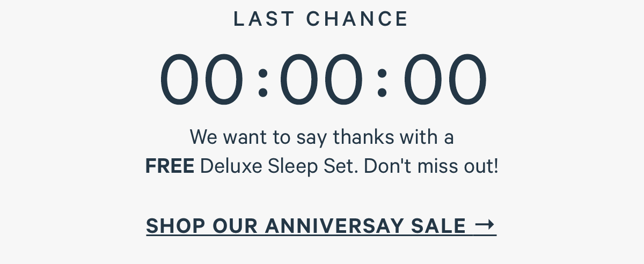644x264 pixels.
Task: Click the "Don't miss out!" text
Action: click(431, 167)
